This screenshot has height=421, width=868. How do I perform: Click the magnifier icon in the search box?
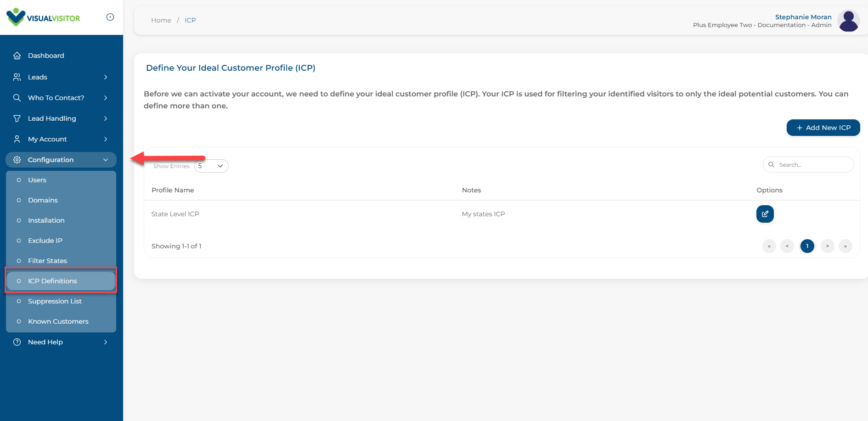click(x=771, y=165)
